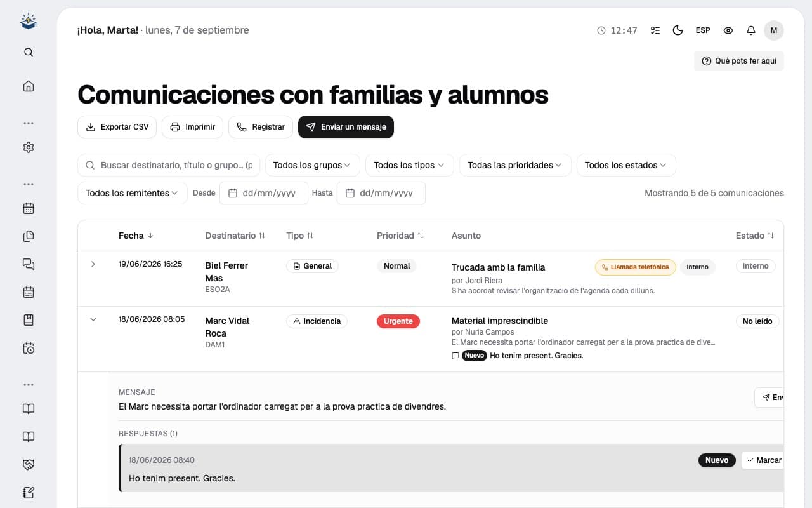Viewport: 812px width, 508px height.
Task: Click the first three-dots sidebar separator
Action: pos(29,123)
